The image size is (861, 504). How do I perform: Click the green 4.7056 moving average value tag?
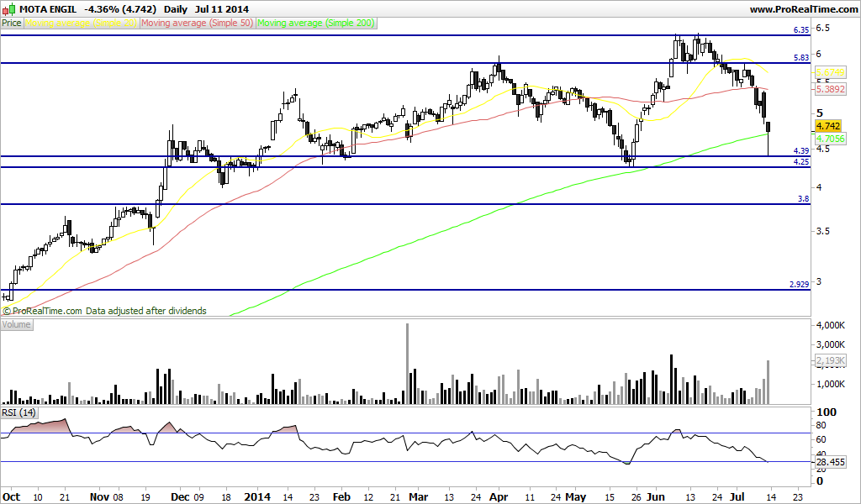[830, 139]
